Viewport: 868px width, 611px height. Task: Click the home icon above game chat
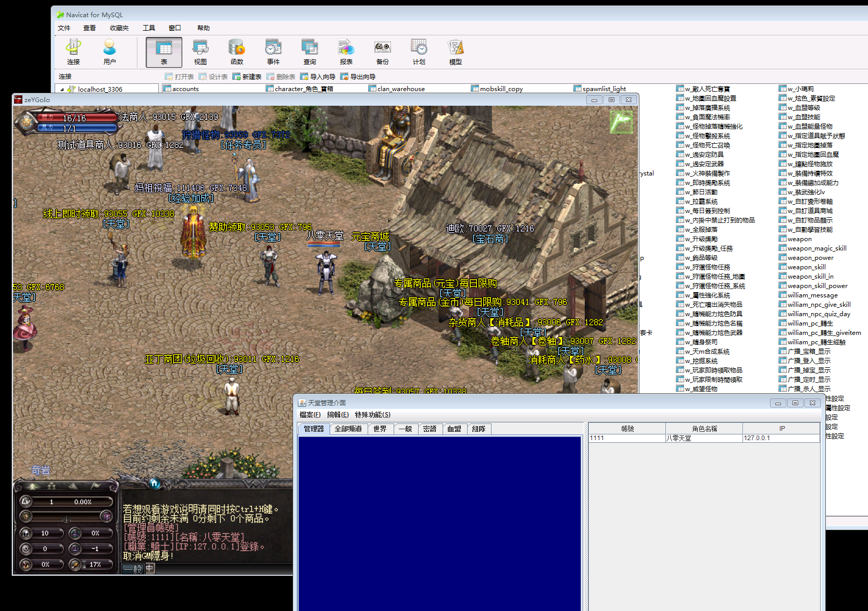tap(155, 483)
